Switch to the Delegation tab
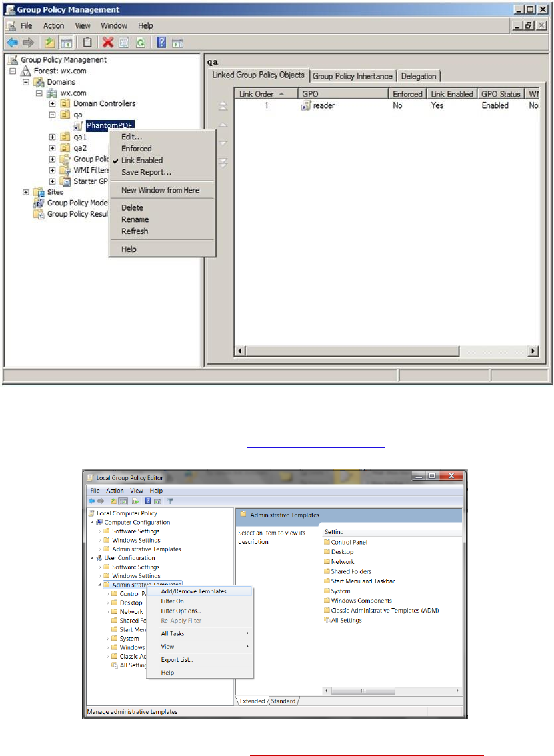Viewport: 554px width, 756px height. pos(419,76)
